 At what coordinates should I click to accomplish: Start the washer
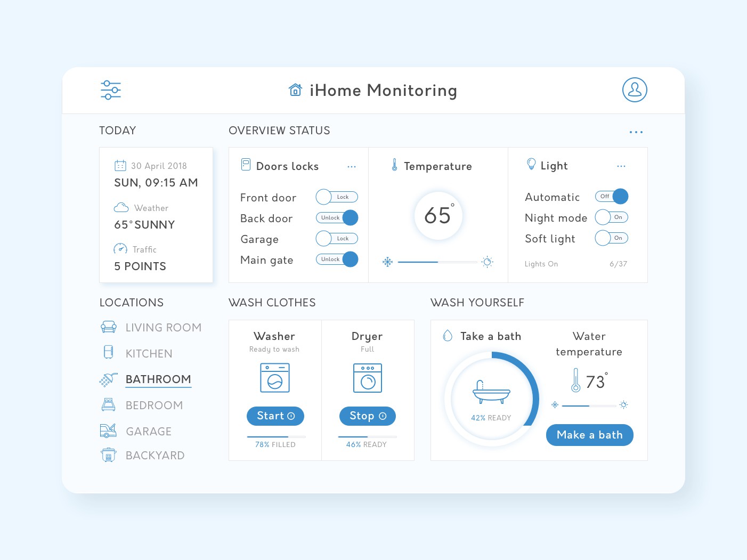coord(275,416)
